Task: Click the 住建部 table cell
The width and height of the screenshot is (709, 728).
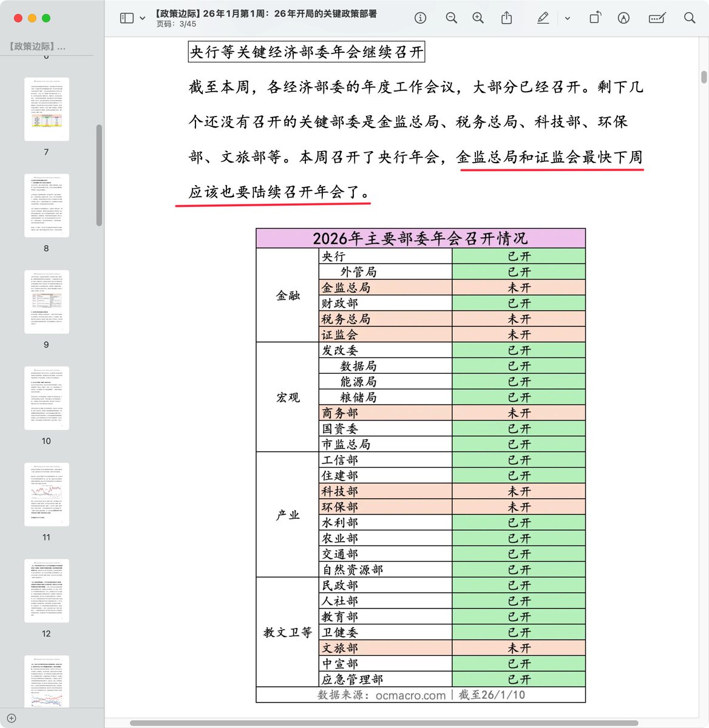Action: [385, 476]
